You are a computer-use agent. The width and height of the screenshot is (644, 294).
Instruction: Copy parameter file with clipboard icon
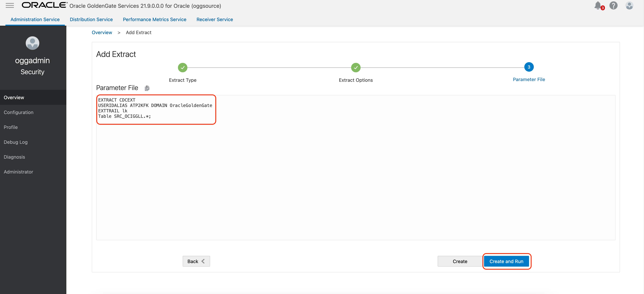tap(147, 88)
